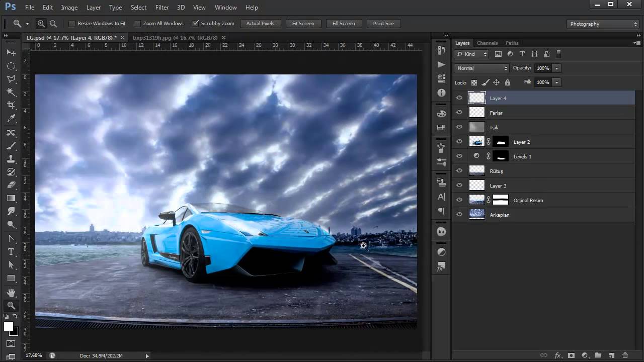Open the Normal blend mode dropdown
Image resolution: width=644 pixels, height=362 pixels.
tap(481, 68)
